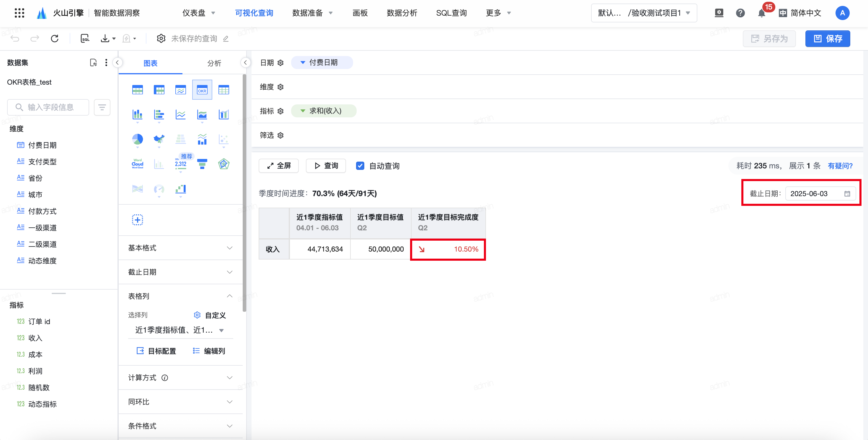
Task: Edit the unsaved query name pencil
Action: (x=226, y=39)
